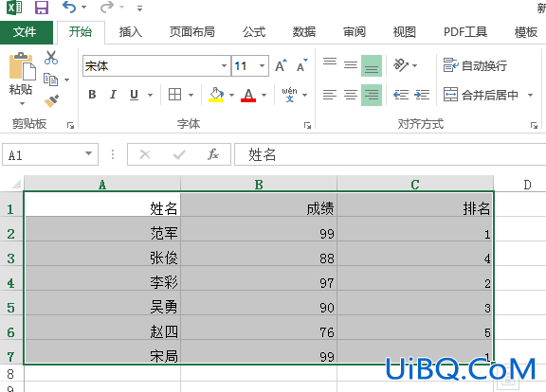Click the select-all corner triangle

(x=16, y=184)
